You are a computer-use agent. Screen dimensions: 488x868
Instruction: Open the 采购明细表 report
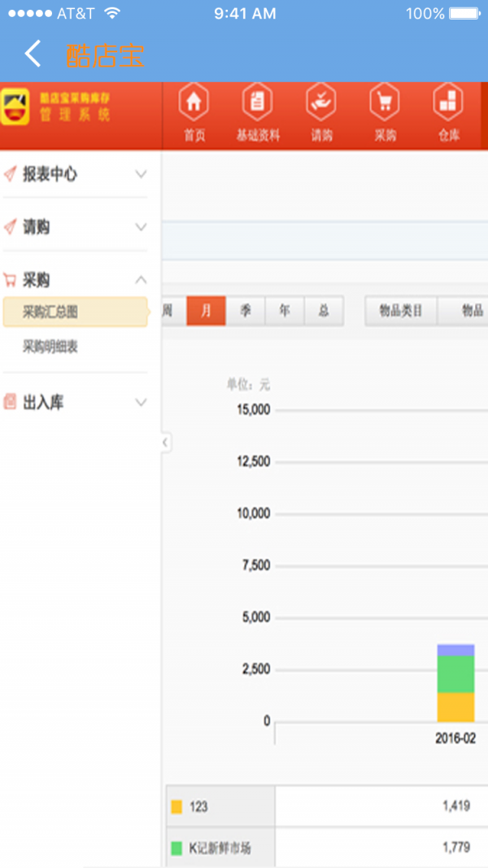50,347
